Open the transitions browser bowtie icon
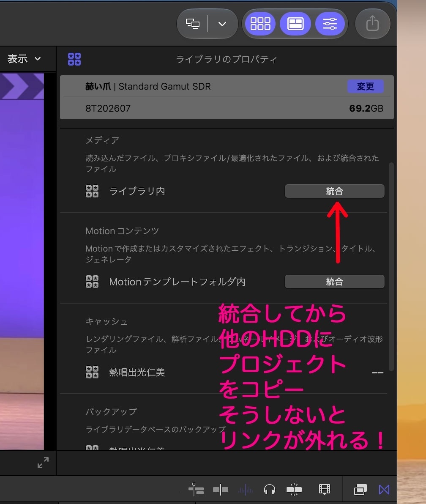 [x=384, y=490]
